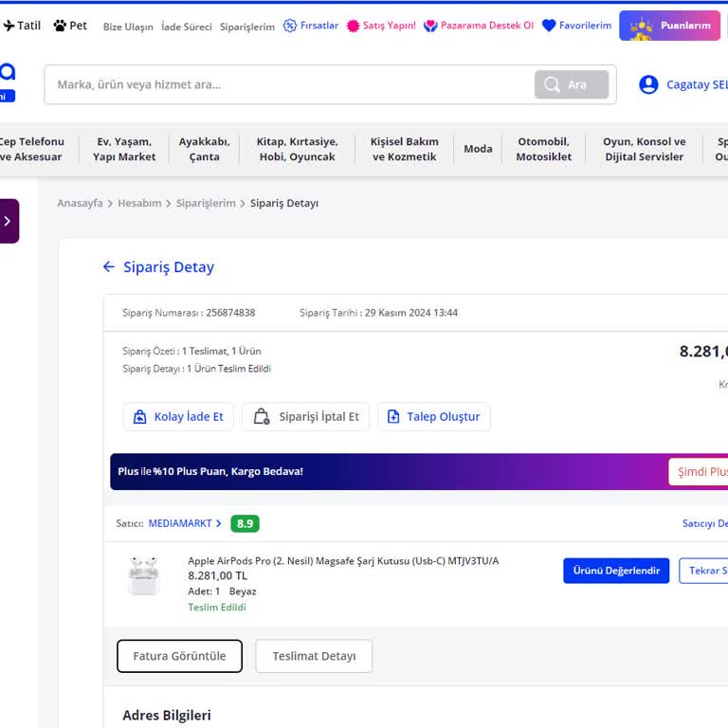Open Kişisel Bakım ve Kozmetik category
This screenshot has width=728, height=728.
404,149
